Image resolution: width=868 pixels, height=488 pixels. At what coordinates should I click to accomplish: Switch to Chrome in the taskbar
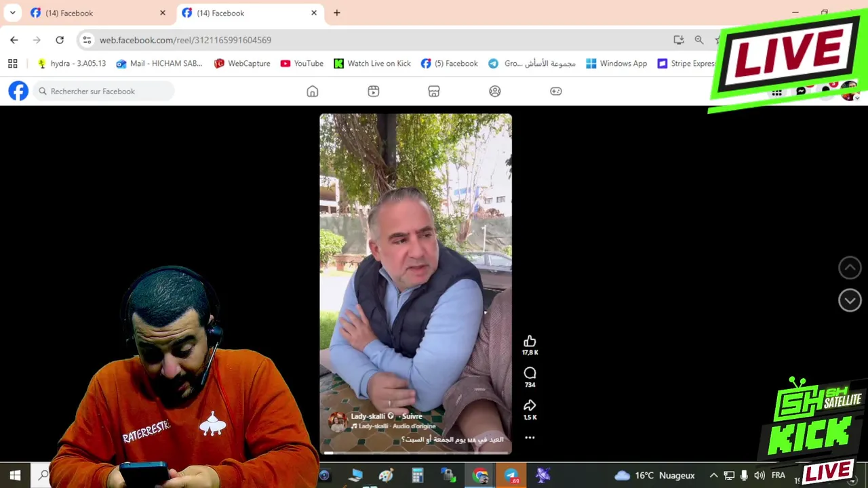480,475
